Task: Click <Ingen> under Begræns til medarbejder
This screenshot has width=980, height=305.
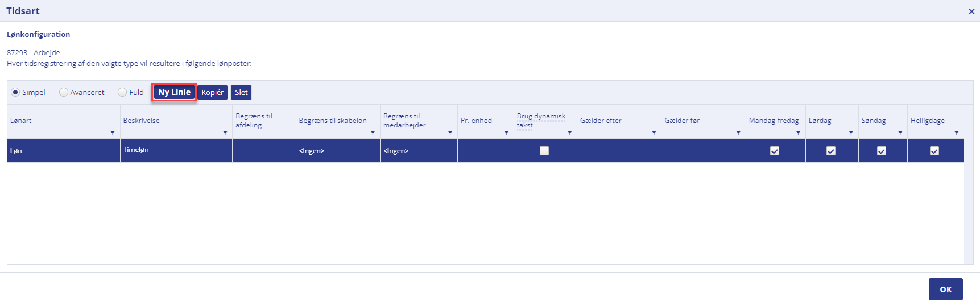Action: click(419, 151)
